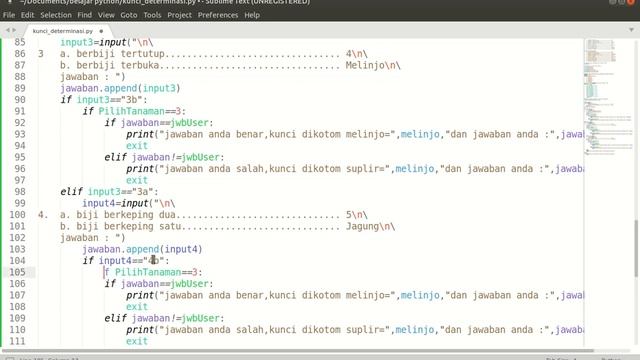The height and width of the screenshot is (360, 640).
Task: Open the Help menu
Action: [252, 15]
